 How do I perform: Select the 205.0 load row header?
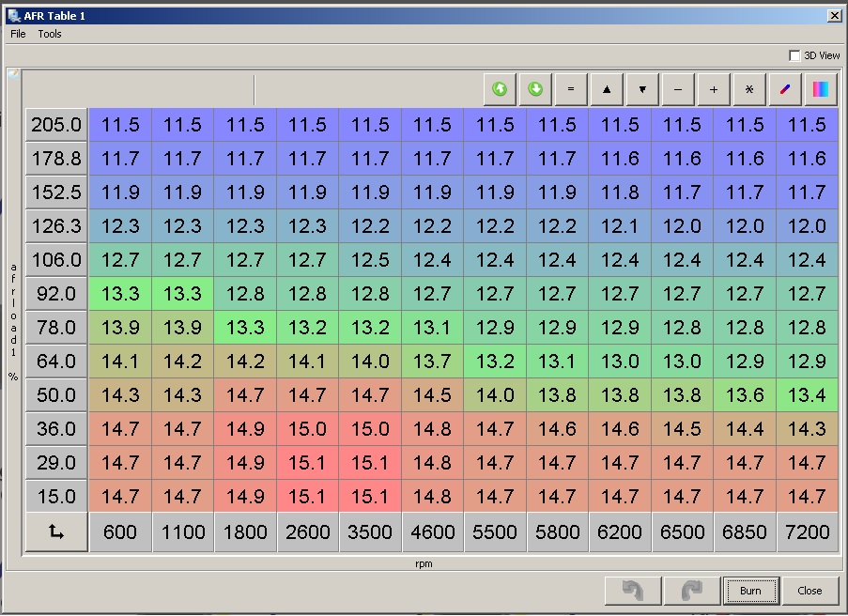(56, 125)
